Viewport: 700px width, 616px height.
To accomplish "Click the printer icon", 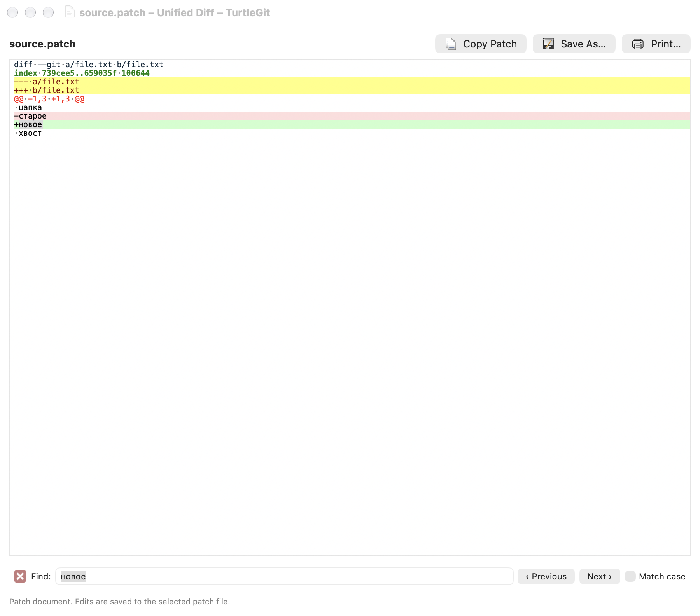I will click(x=638, y=44).
